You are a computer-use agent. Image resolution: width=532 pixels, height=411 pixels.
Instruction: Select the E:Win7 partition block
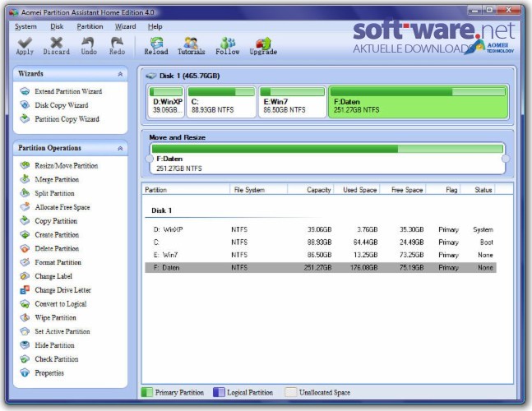pos(292,102)
